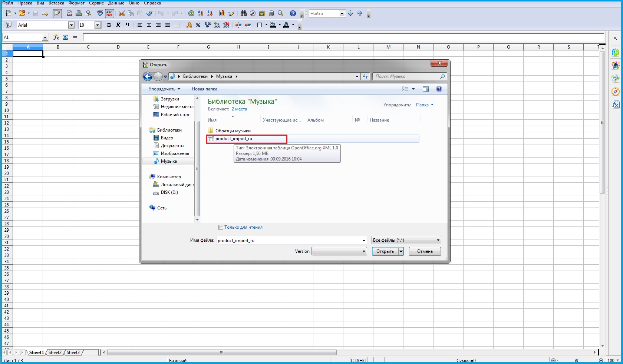The width and height of the screenshot is (623, 364).
Task: Switch to the Sheet2 tab
Action: pos(55,353)
